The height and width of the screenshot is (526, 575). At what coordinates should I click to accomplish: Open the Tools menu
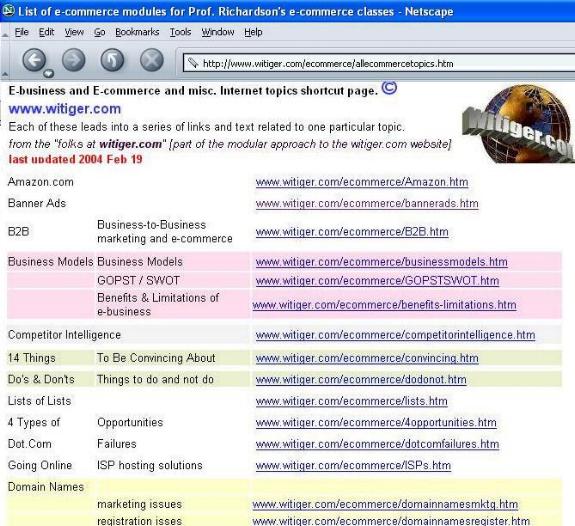(x=180, y=32)
